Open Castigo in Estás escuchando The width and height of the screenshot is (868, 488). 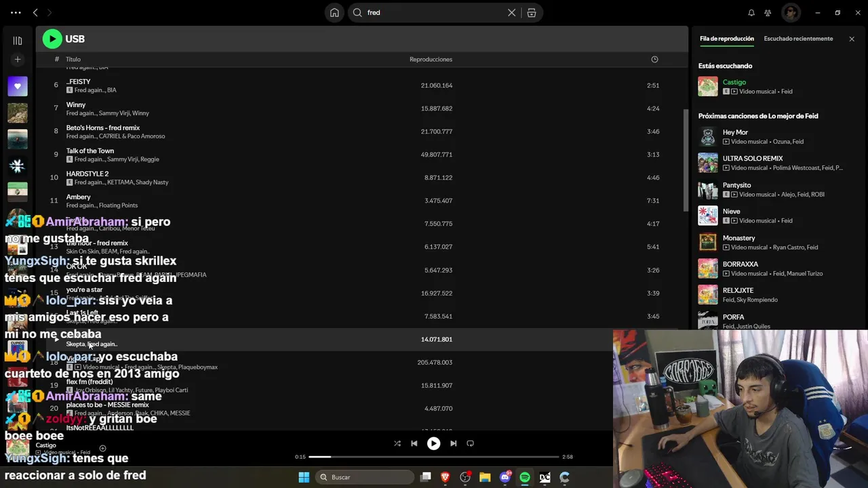(x=734, y=82)
